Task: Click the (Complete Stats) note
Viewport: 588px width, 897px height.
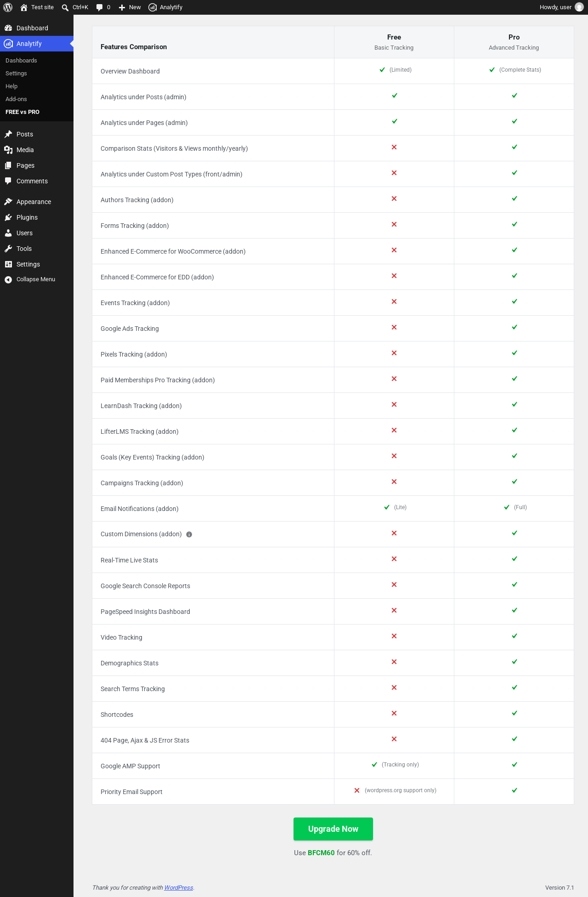Action: coord(520,70)
